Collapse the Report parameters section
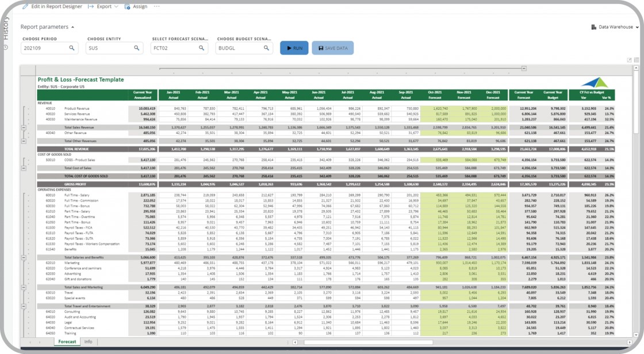 point(48,27)
